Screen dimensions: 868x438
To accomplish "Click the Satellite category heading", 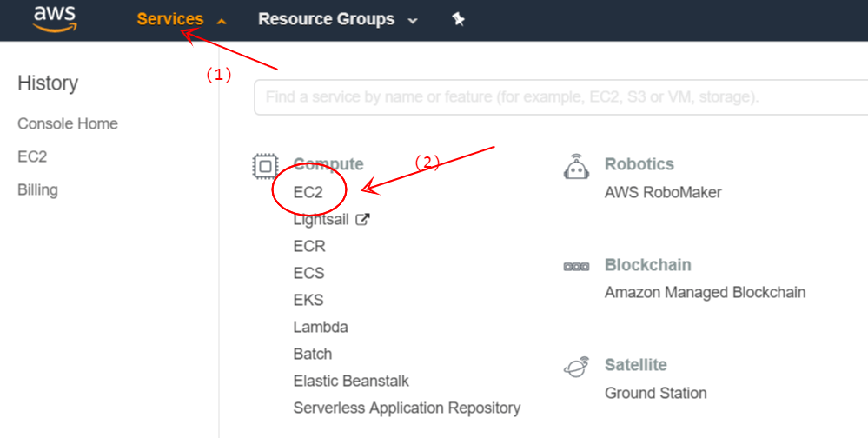I will click(635, 365).
